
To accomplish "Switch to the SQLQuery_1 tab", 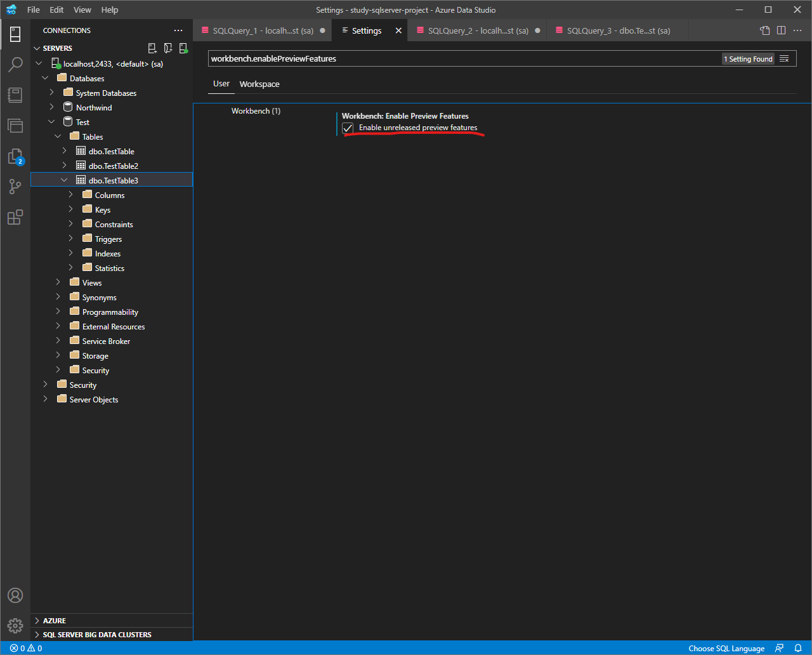I will click(x=263, y=30).
